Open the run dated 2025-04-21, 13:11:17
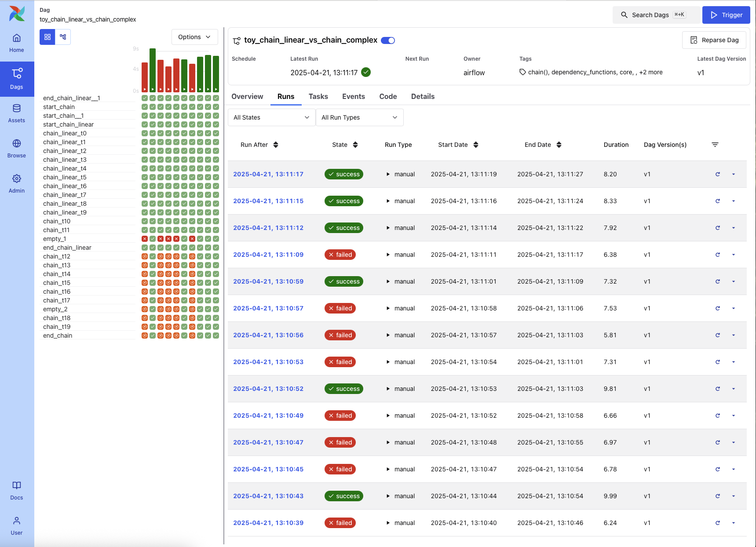The height and width of the screenshot is (547, 756). pyautogui.click(x=268, y=174)
